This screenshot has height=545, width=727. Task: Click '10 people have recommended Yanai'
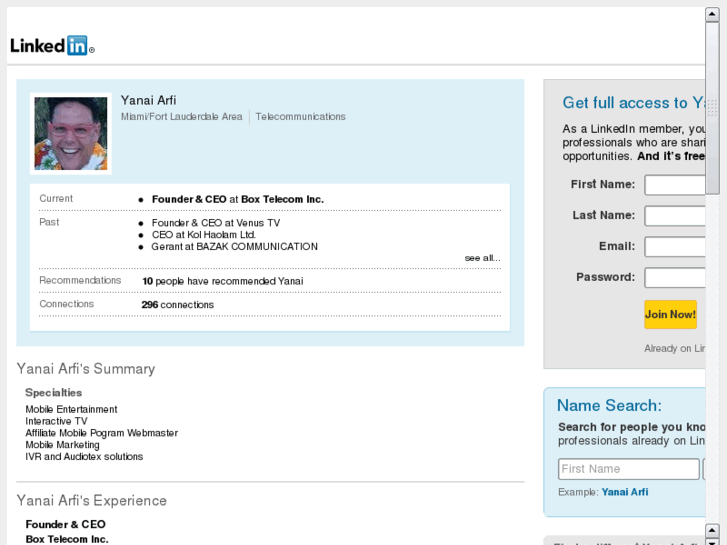(223, 281)
